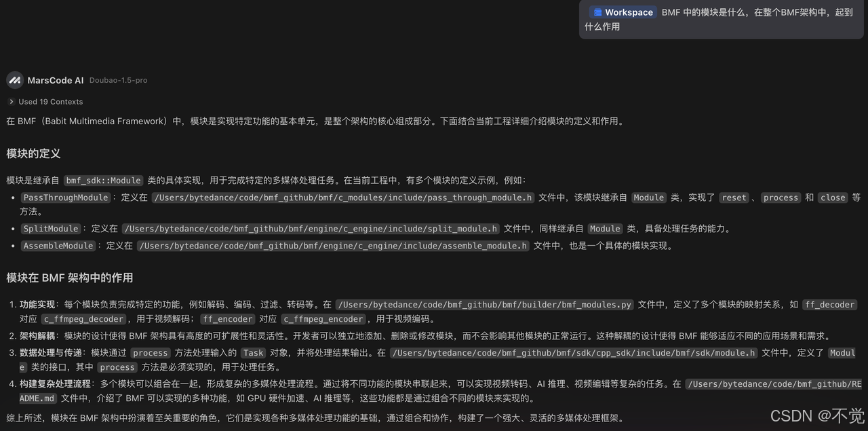Click the Workspace tag in user message
The height and width of the screenshot is (431, 868).
pyautogui.click(x=622, y=12)
